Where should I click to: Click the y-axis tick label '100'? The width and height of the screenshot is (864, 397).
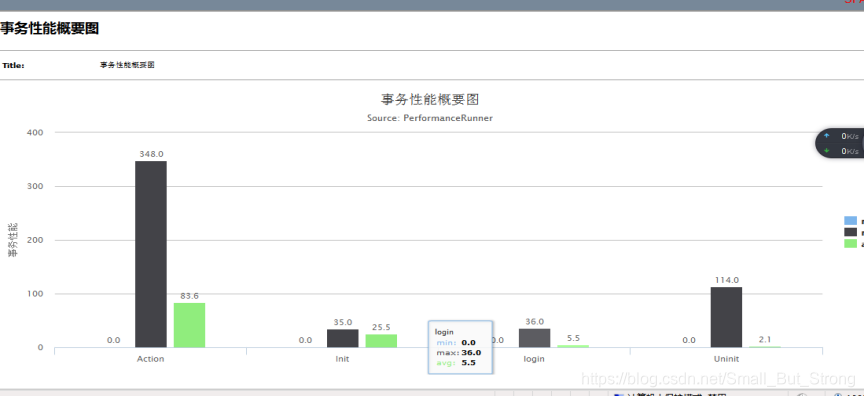click(x=34, y=294)
